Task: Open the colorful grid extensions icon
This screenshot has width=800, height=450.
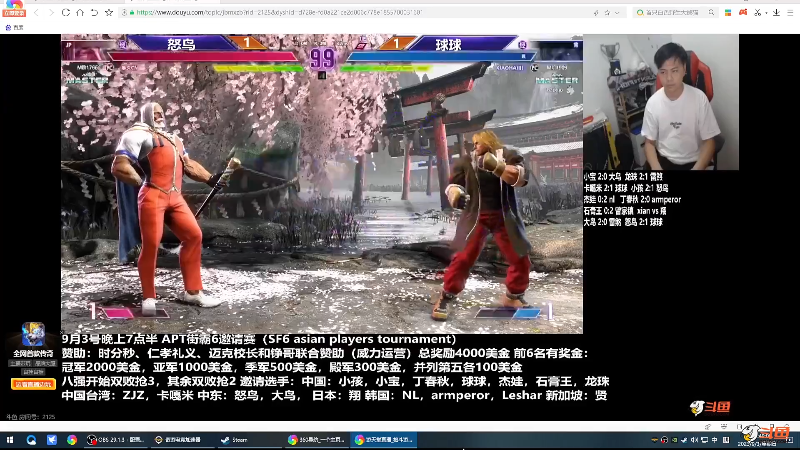Action: (x=728, y=12)
